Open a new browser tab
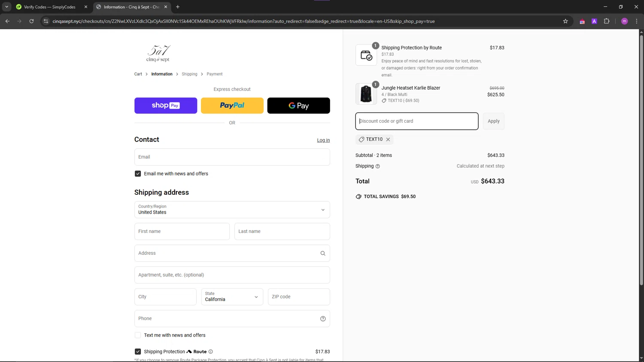 point(178,7)
